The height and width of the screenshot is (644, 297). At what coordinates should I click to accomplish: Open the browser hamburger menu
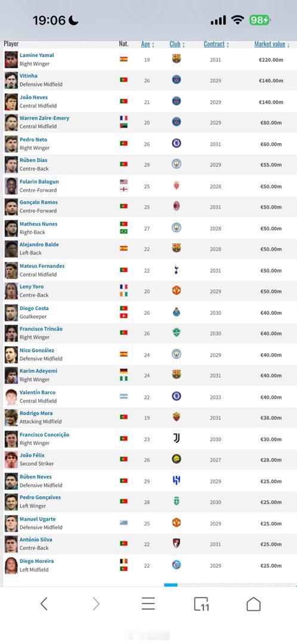click(148, 603)
